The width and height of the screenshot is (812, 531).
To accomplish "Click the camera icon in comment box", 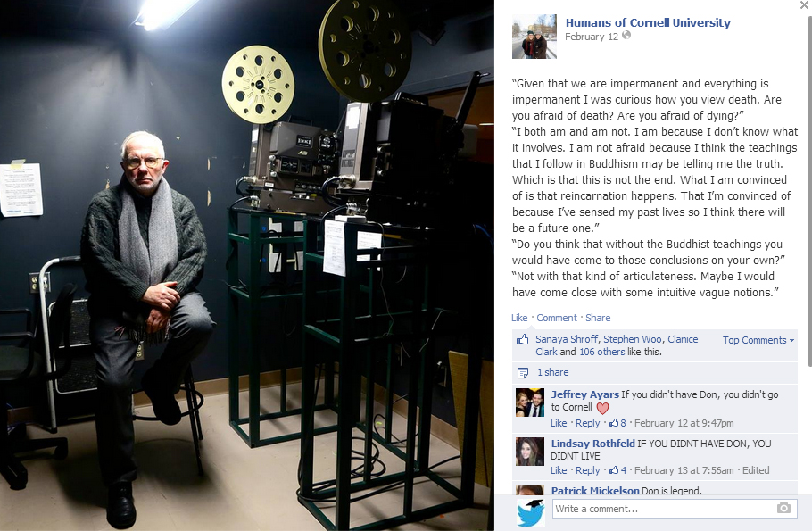I will point(783,508).
